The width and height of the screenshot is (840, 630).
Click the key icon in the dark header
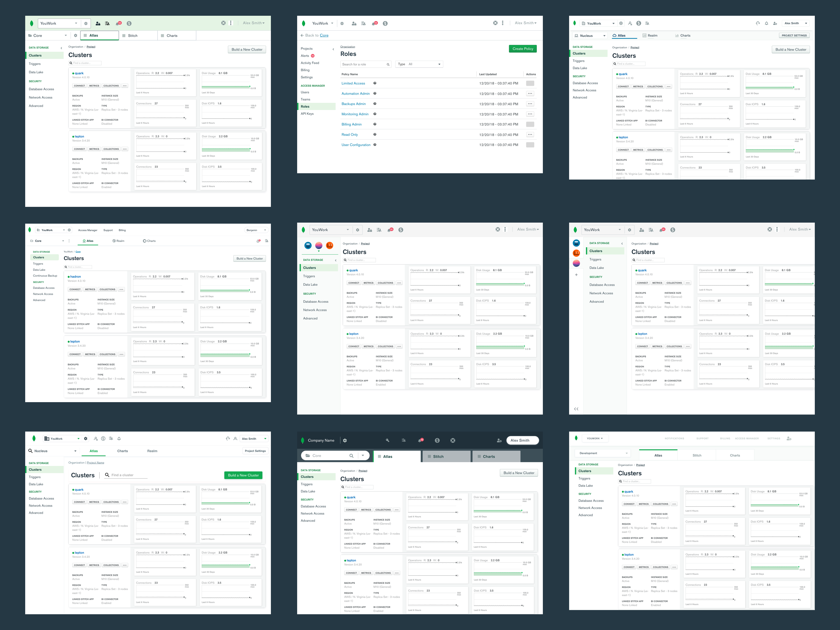pyautogui.click(x=388, y=440)
